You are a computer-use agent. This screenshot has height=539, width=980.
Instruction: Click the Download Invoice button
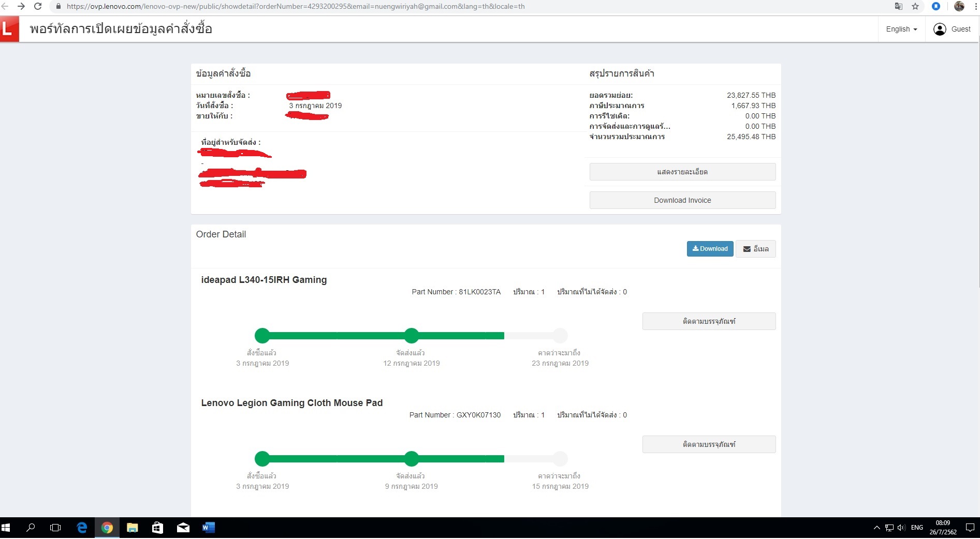[682, 200]
